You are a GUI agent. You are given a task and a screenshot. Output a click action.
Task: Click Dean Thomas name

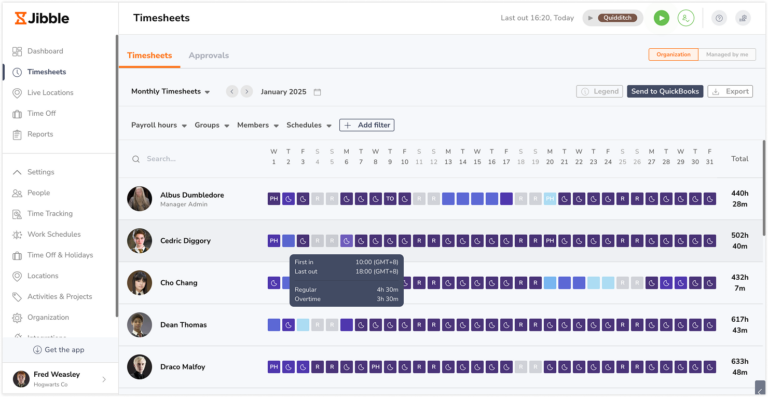click(x=183, y=325)
